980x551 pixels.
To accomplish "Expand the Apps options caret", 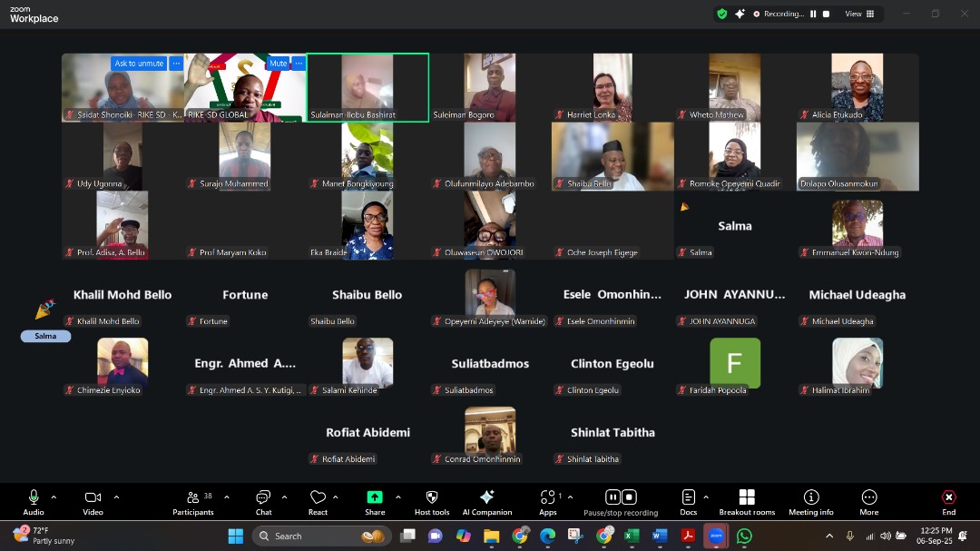I will pos(570,497).
